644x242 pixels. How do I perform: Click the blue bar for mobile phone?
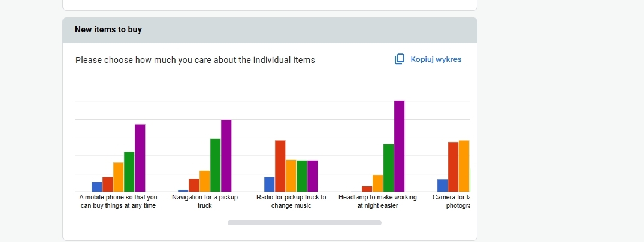[96, 187]
